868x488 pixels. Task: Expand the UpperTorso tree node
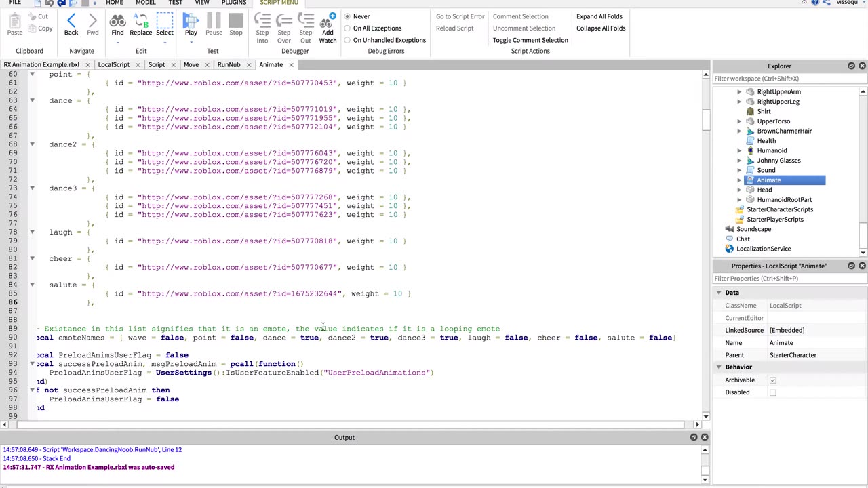(739, 121)
